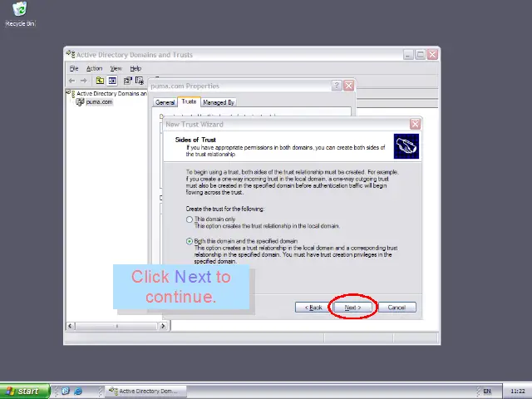Select Both this domain and the specified domain
Image resolution: width=532 pixels, height=399 pixels.
pos(190,242)
